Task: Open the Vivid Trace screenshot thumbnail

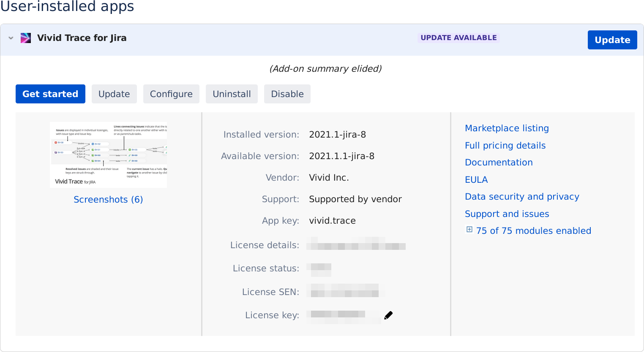Action: click(109, 155)
